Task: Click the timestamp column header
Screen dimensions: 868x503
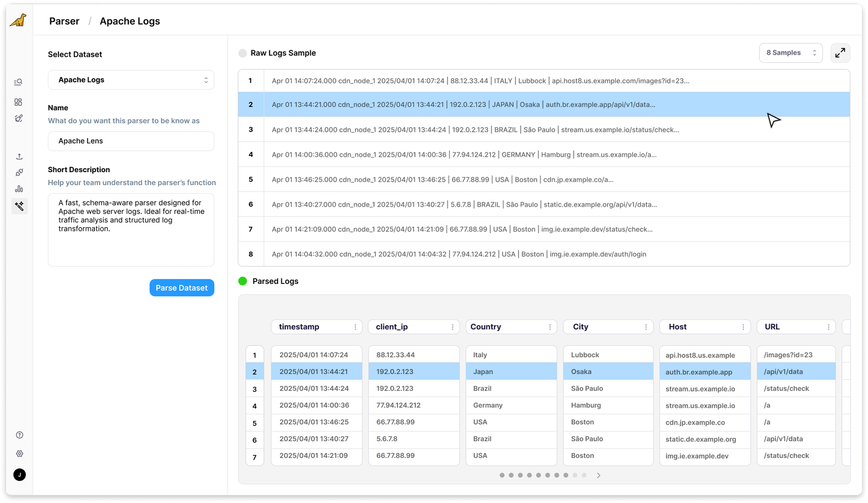Action: click(x=316, y=327)
